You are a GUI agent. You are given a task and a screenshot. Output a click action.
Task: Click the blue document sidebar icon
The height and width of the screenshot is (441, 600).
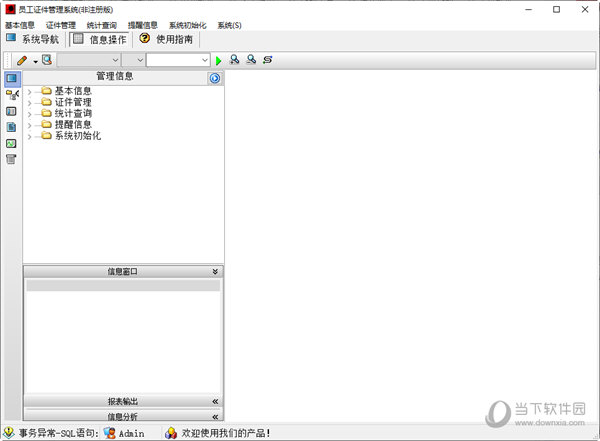11,127
